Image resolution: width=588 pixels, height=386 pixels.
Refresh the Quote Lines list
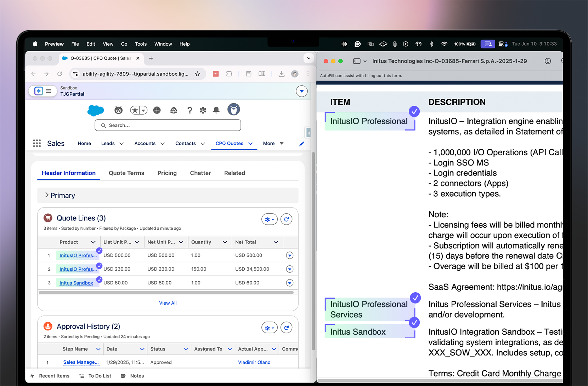[286, 219]
